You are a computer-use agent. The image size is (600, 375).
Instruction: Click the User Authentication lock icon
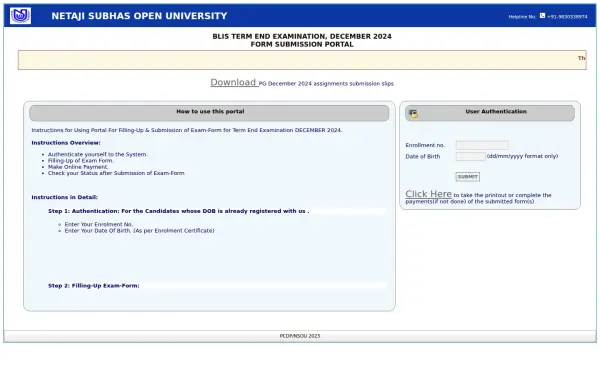[x=413, y=114]
